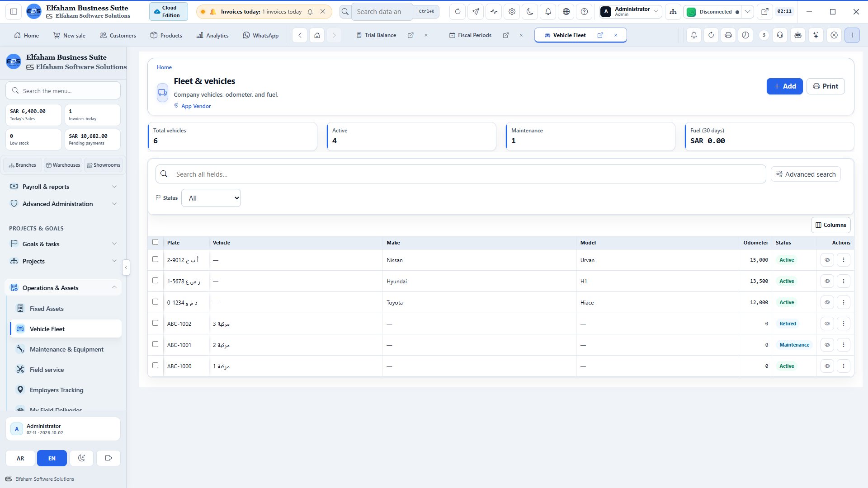868x488 pixels.
Task: Click the headset support icon
Action: (x=780, y=35)
